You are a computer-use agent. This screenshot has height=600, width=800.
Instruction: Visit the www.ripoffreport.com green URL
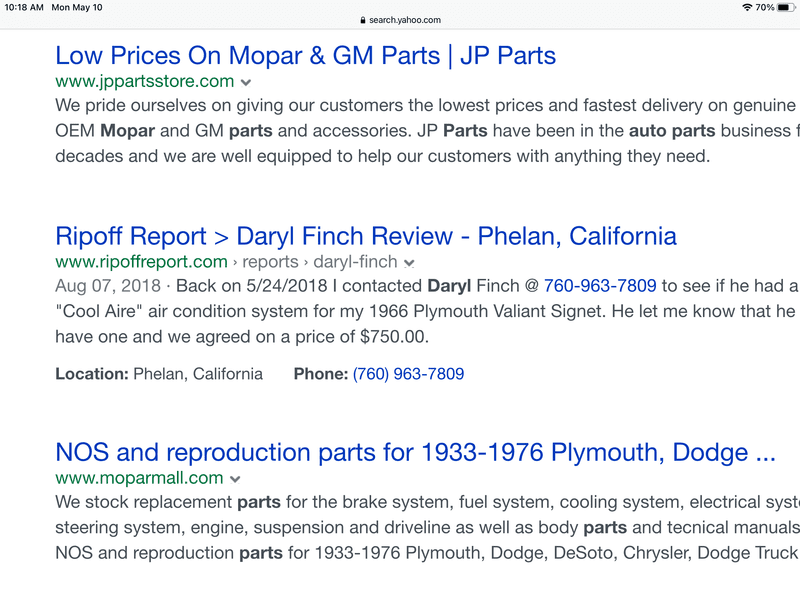[141, 261]
